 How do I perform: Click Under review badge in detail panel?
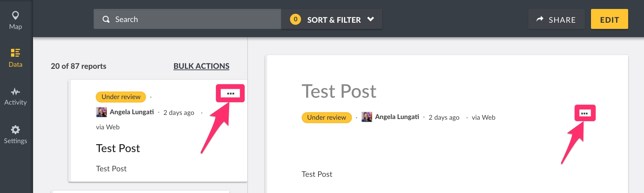(326, 118)
